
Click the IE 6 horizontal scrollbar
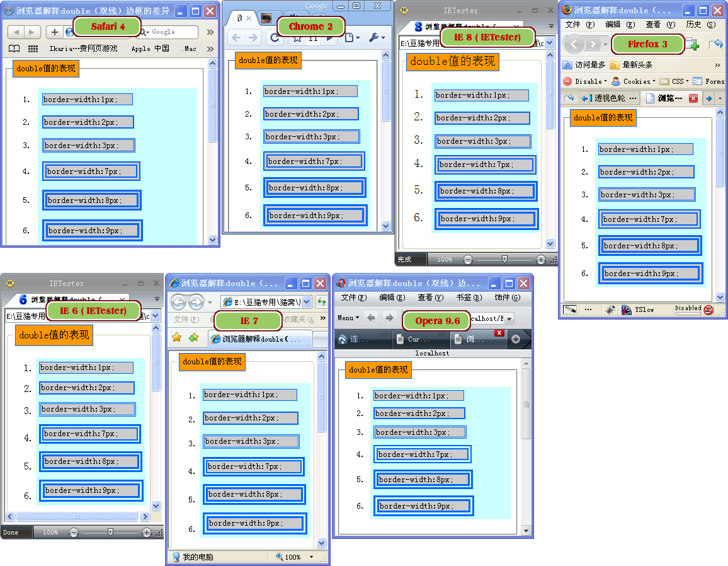[x=77, y=516]
